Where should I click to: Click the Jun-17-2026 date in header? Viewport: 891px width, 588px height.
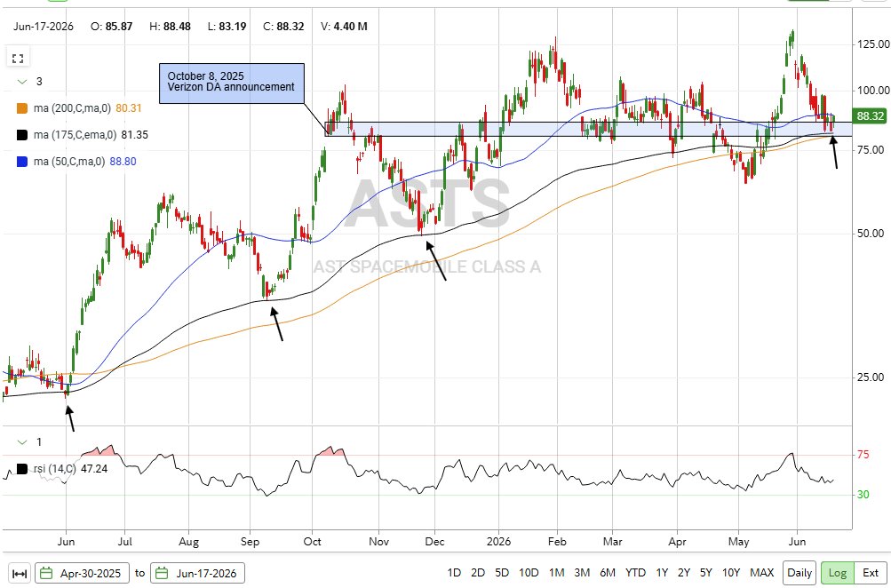pyautogui.click(x=44, y=26)
